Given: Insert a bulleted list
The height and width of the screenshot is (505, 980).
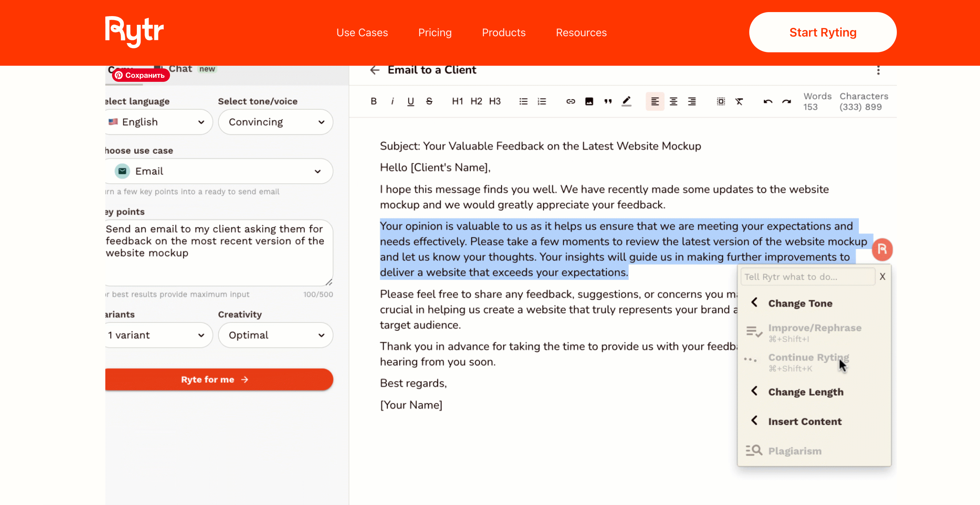Looking at the screenshot, I should click(x=524, y=101).
